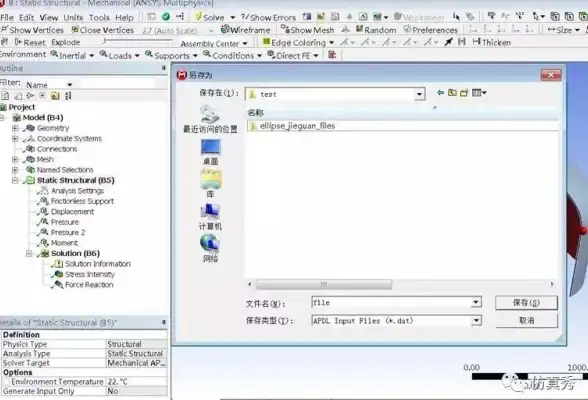Select Displacement tree item
The width and height of the screenshot is (588, 400).
[72, 212]
